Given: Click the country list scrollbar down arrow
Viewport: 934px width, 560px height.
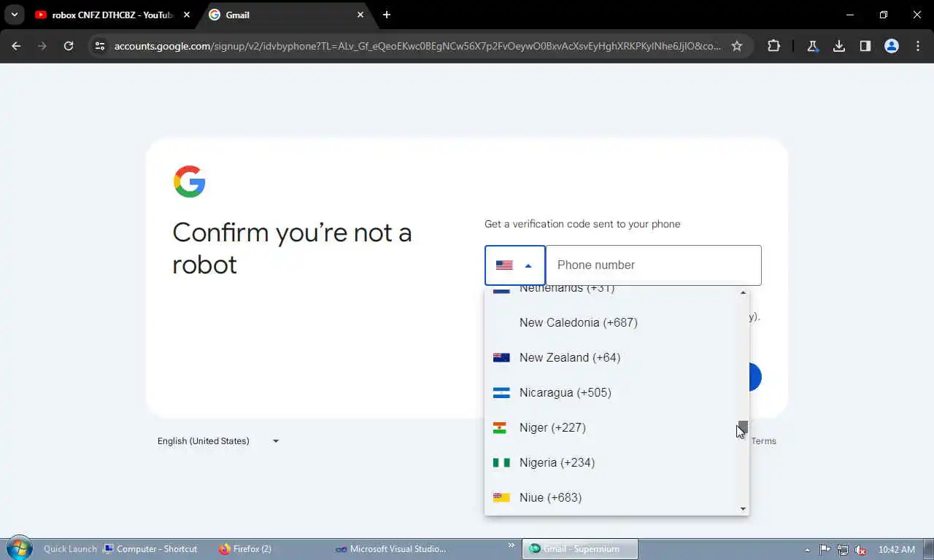Looking at the screenshot, I should coord(744,509).
